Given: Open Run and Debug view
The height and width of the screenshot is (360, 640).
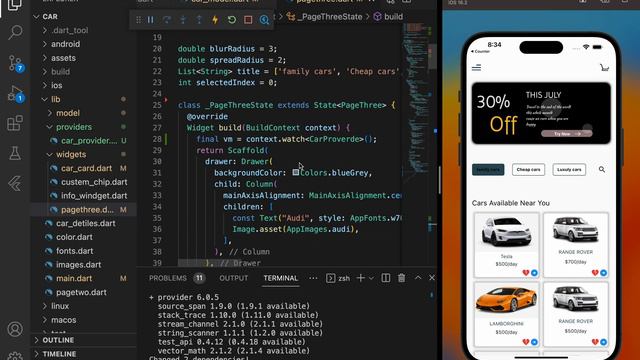Looking at the screenshot, I should coord(16,94).
